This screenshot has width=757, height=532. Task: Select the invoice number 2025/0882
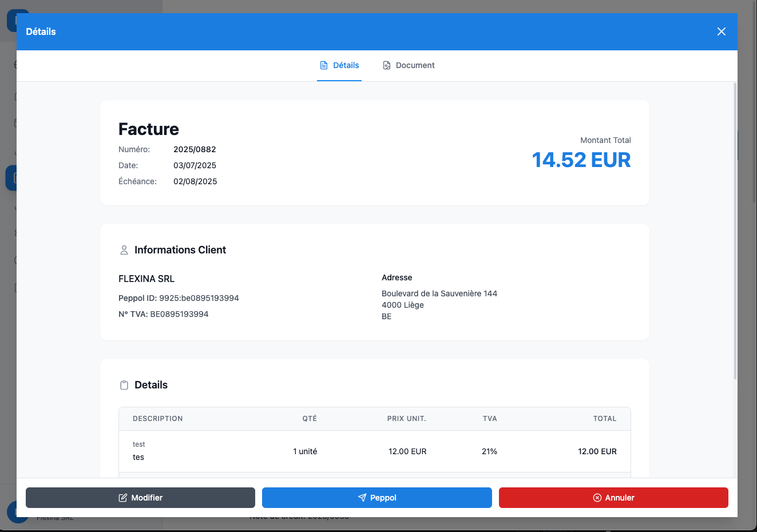195,149
